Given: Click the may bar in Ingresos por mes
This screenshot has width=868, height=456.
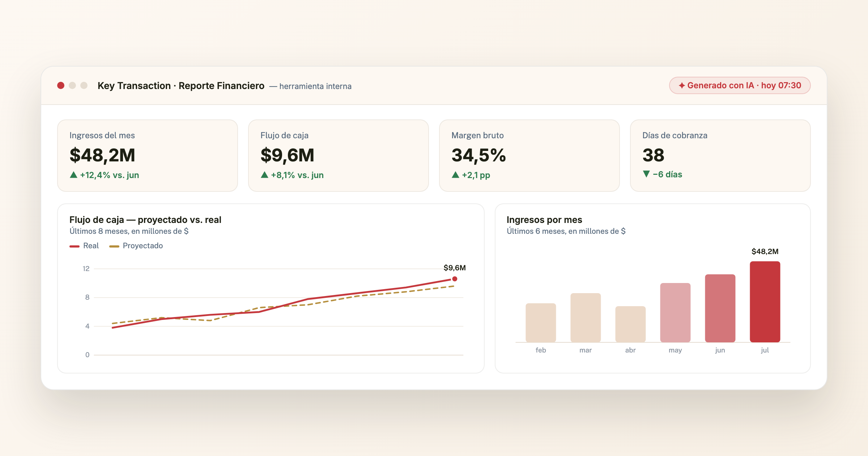Looking at the screenshot, I should click(x=675, y=312).
